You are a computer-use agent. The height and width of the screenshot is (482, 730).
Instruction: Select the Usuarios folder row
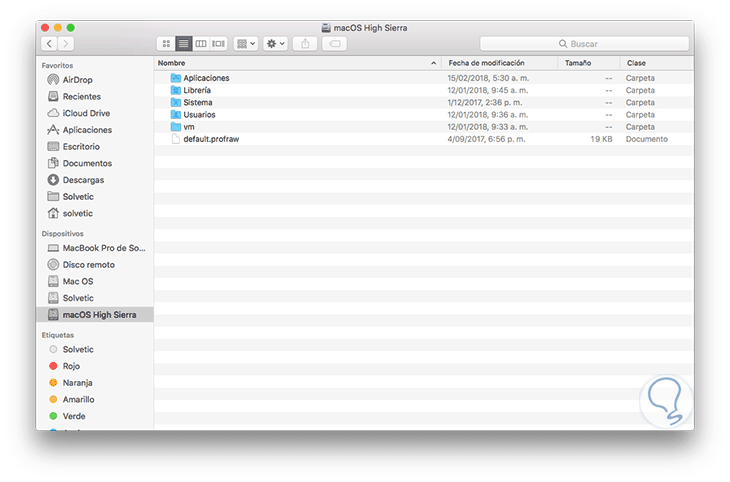(x=424, y=115)
